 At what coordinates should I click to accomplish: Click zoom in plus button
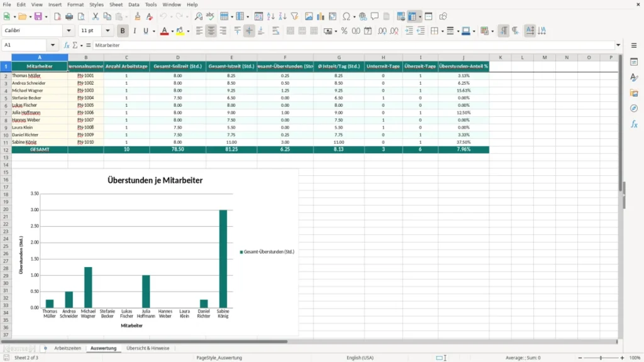point(622,358)
